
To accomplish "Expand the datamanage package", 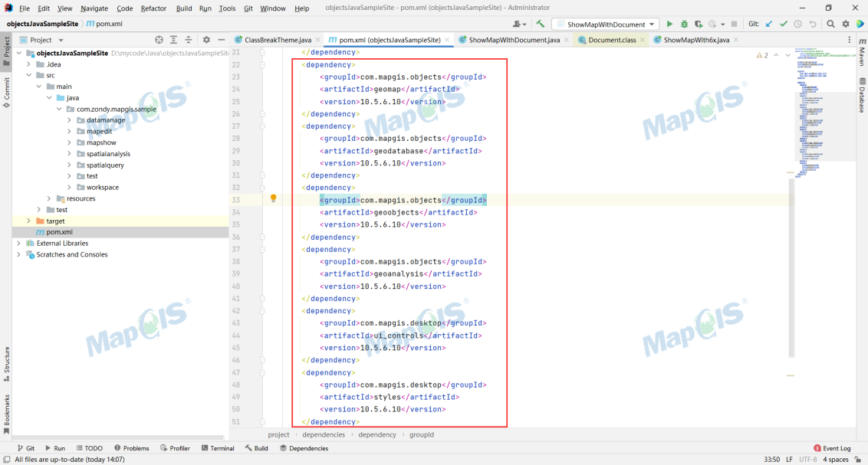I will click(69, 120).
